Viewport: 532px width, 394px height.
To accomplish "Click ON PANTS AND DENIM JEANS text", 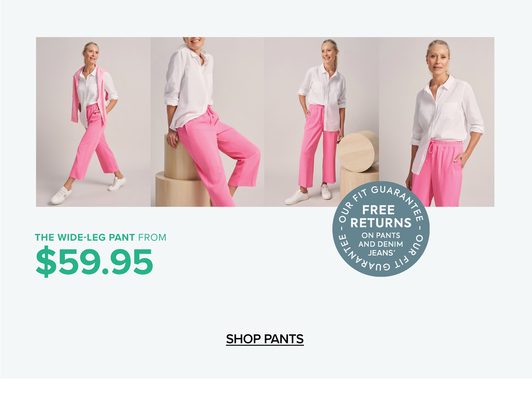I will (381, 244).
